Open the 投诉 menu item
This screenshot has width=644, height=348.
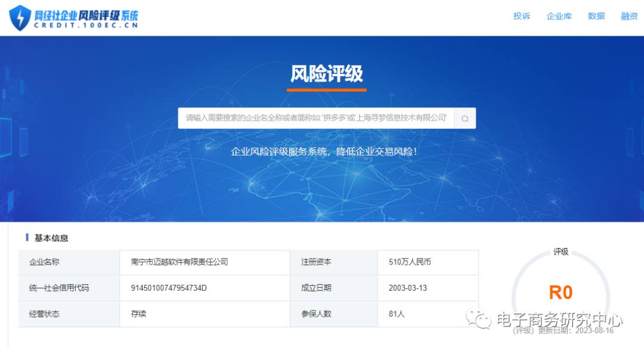pyautogui.click(x=522, y=16)
